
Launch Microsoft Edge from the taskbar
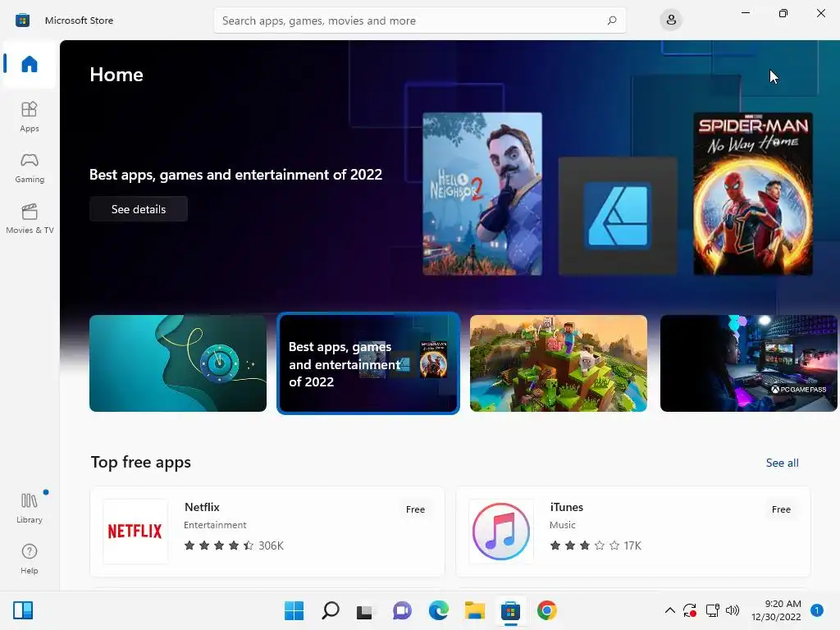pos(438,610)
